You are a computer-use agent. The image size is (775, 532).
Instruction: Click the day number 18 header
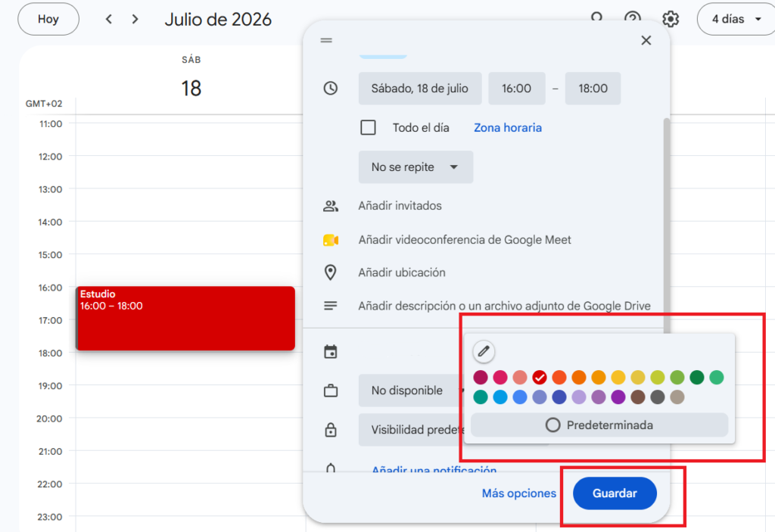(191, 89)
